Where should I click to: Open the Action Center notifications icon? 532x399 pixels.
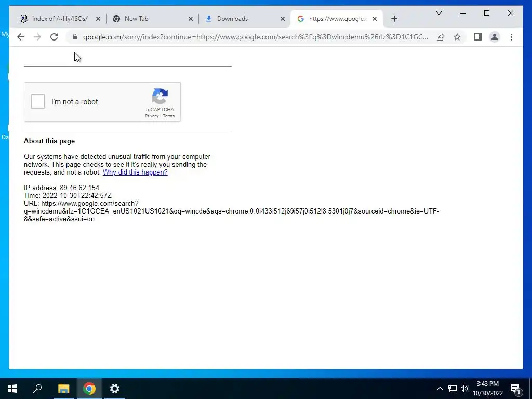coord(516,389)
